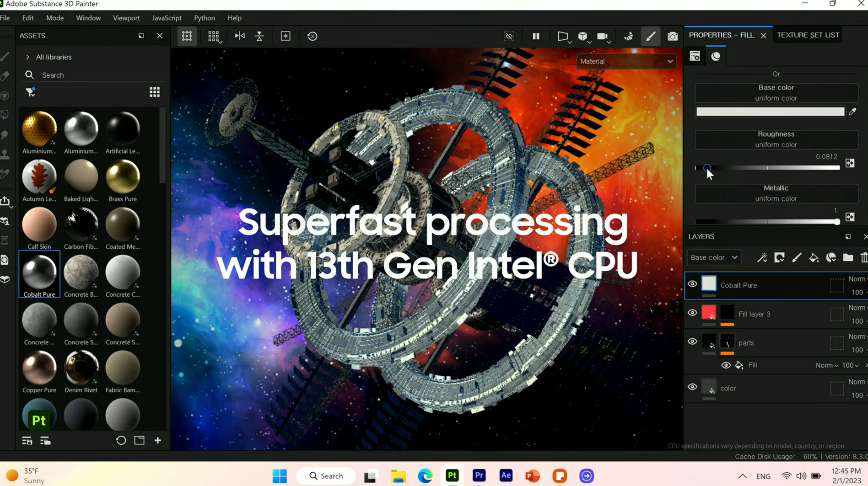
Task: Open Microsoft Edge from the taskbar
Action: pyautogui.click(x=425, y=476)
